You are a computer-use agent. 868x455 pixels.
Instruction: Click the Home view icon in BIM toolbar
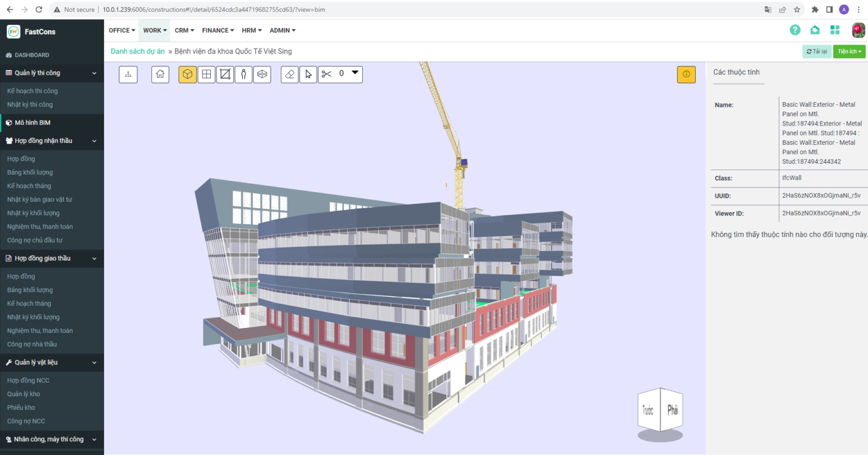pyautogui.click(x=160, y=74)
